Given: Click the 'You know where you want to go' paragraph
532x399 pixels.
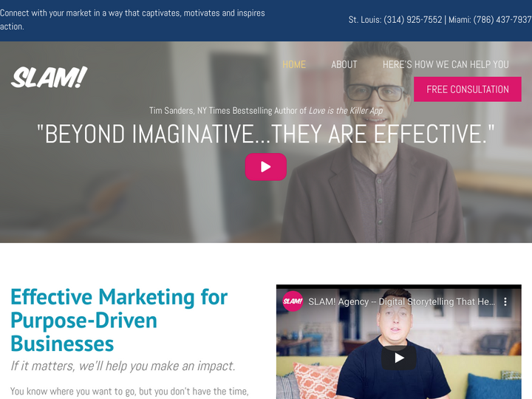Looking at the screenshot, I should 129,391.
